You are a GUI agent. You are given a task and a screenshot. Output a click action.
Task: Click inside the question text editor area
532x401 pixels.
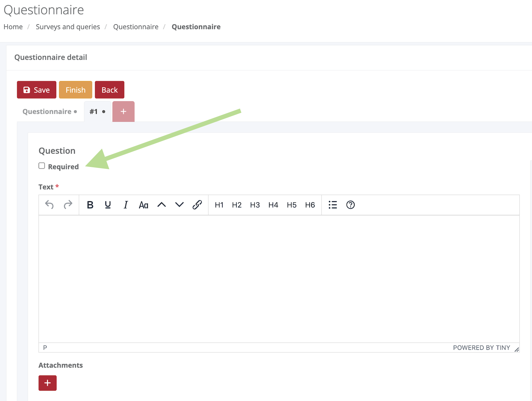279,279
